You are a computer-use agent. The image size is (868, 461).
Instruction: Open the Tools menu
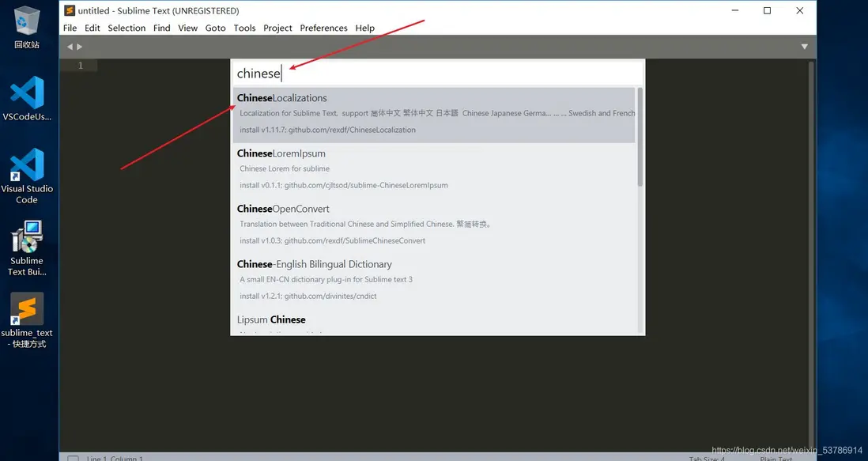pos(244,28)
